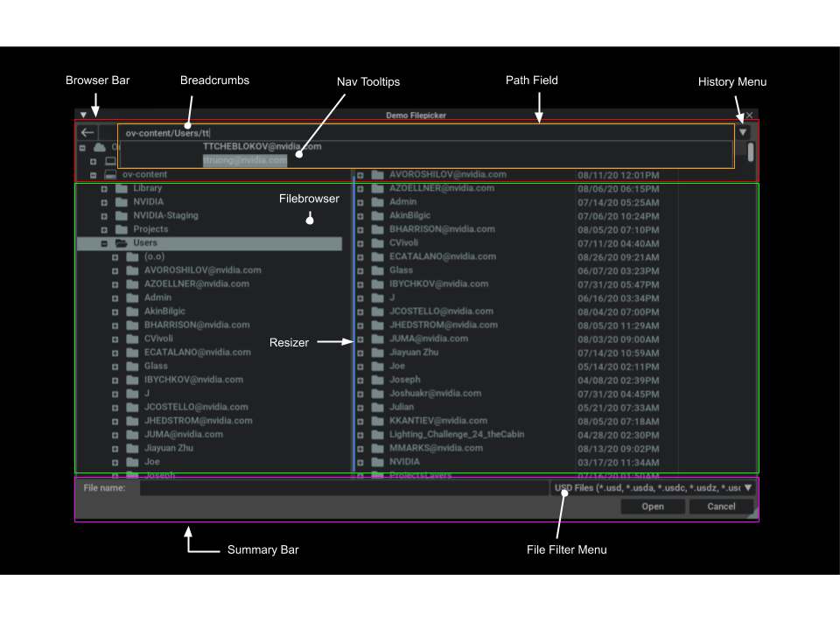This screenshot has width=840, height=630.
Task: Open the history menu dropdown arrow
Action: (x=743, y=133)
